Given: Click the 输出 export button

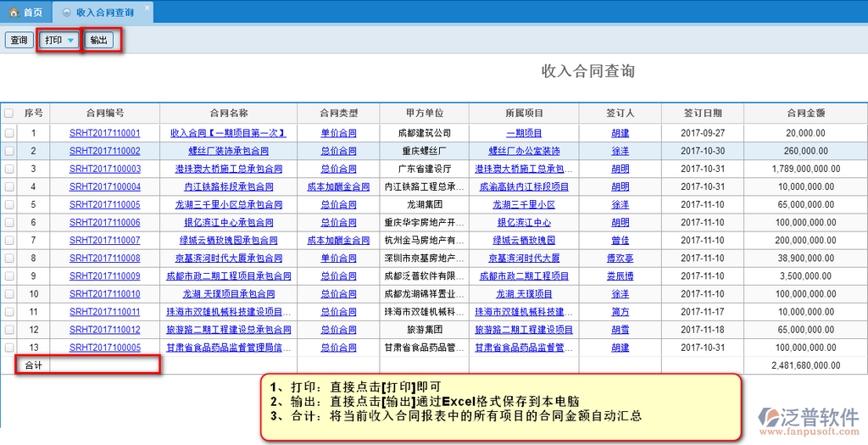Looking at the screenshot, I should tap(99, 40).
